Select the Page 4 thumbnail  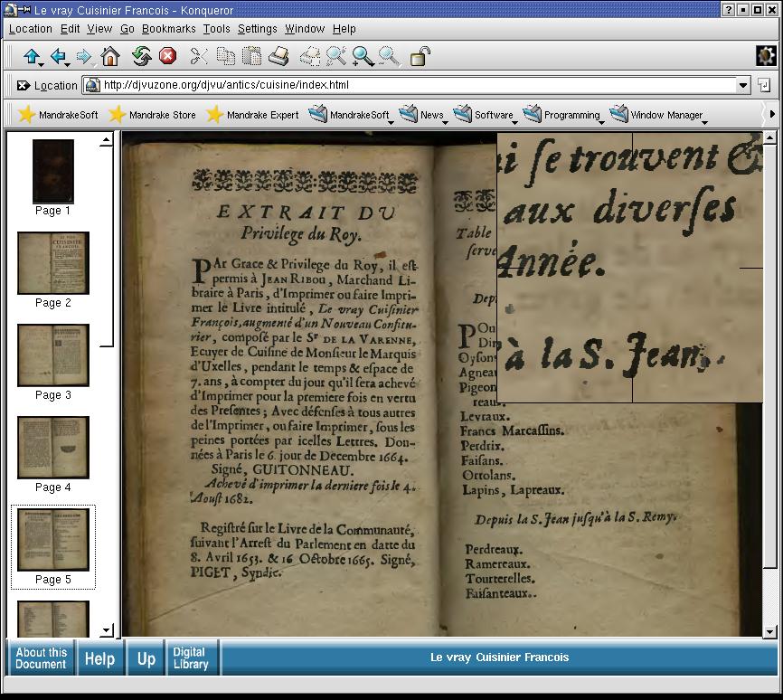coord(53,448)
